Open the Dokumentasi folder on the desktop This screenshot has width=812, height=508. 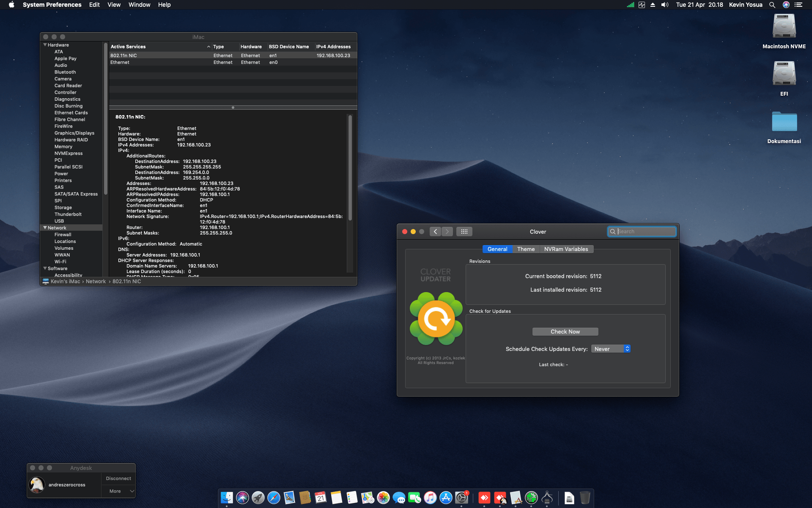pyautogui.click(x=784, y=122)
